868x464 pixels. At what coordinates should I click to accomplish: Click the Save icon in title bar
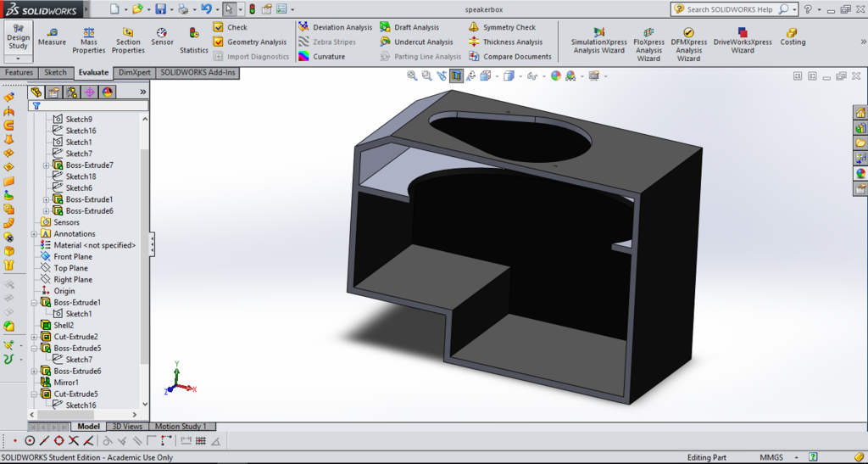(x=160, y=8)
